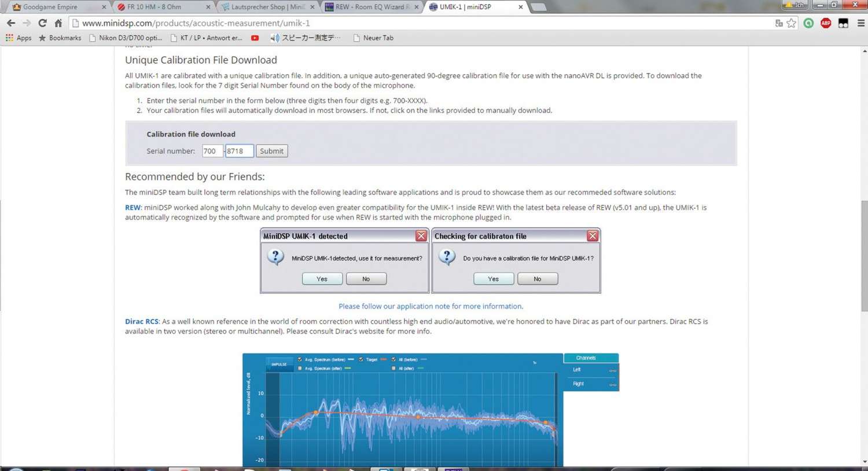This screenshot has width=868, height=471.
Task: Click the black extension icon beside ABP
Action: (x=843, y=23)
